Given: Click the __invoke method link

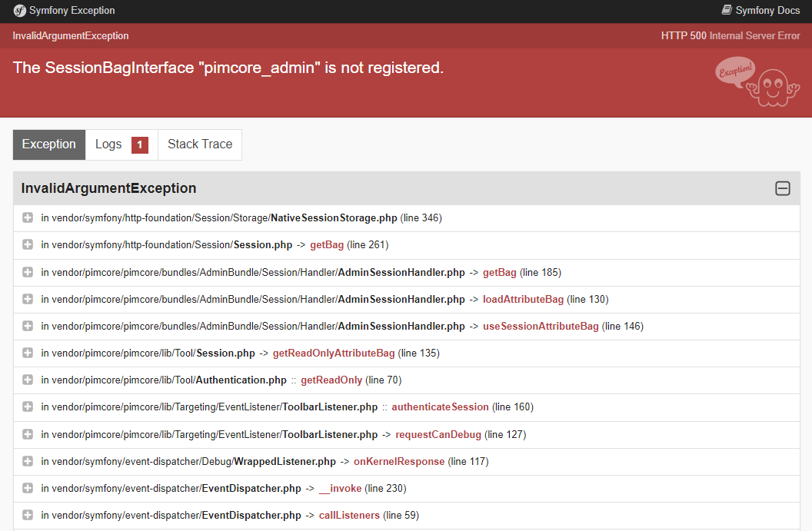Looking at the screenshot, I should tap(340, 488).
